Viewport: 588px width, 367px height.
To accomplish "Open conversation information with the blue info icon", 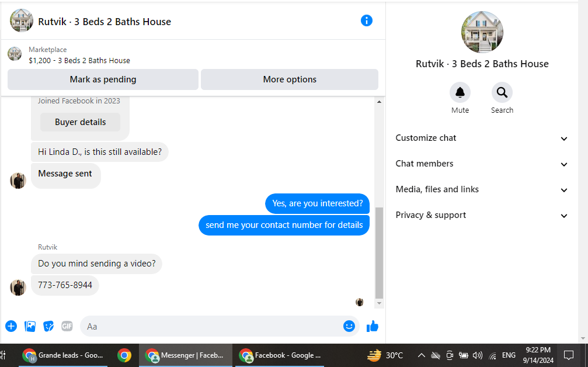I will pyautogui.click(x=366, y=20).
